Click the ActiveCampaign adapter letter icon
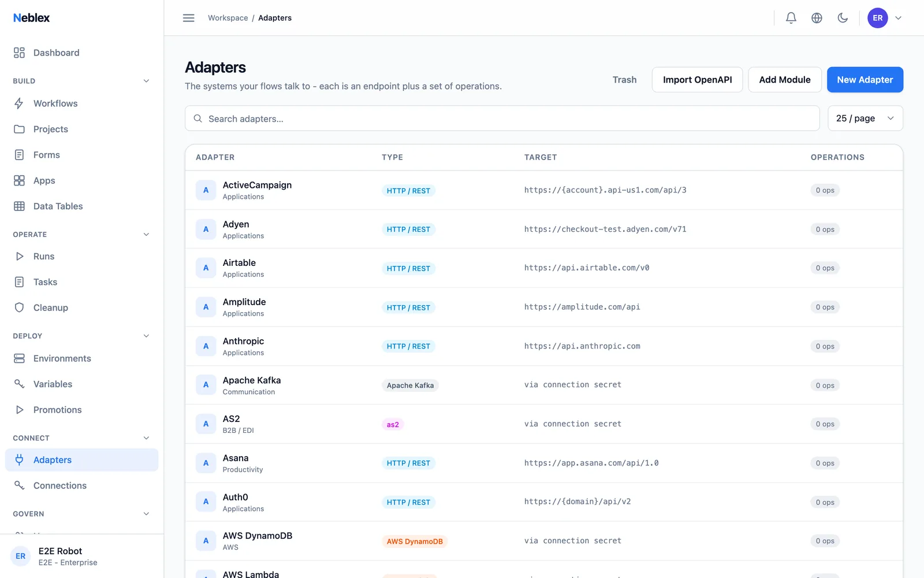Image resolution: width=924 pixels, height=578 pixels. point(206,190)
